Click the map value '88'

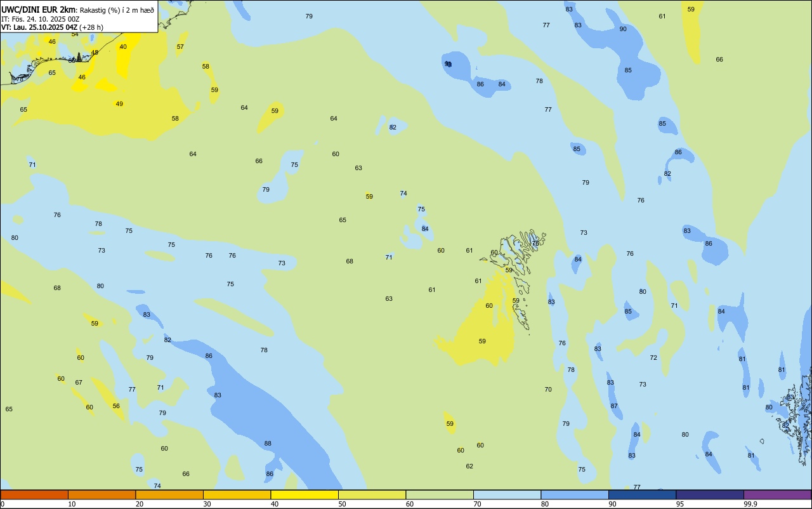[x=268, y=444]
